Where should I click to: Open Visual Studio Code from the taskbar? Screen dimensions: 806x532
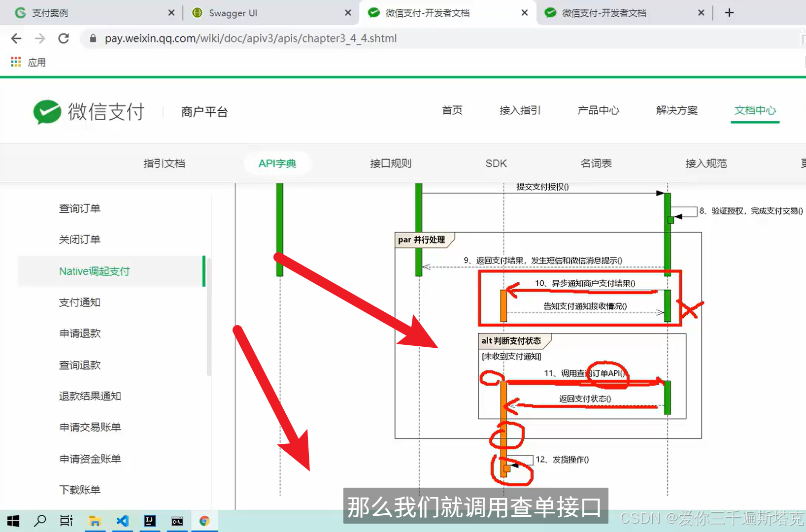coord(123,521)
